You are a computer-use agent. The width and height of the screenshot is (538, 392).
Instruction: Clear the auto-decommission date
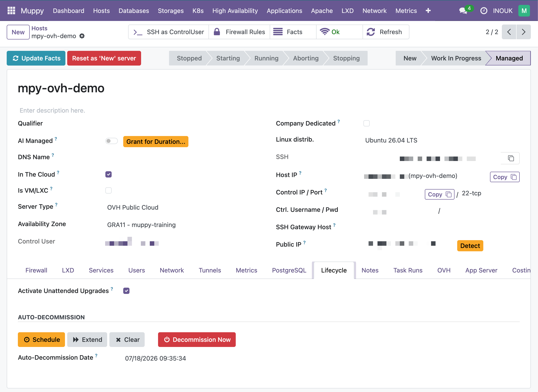pyautogui.click(x=127, y=340)
